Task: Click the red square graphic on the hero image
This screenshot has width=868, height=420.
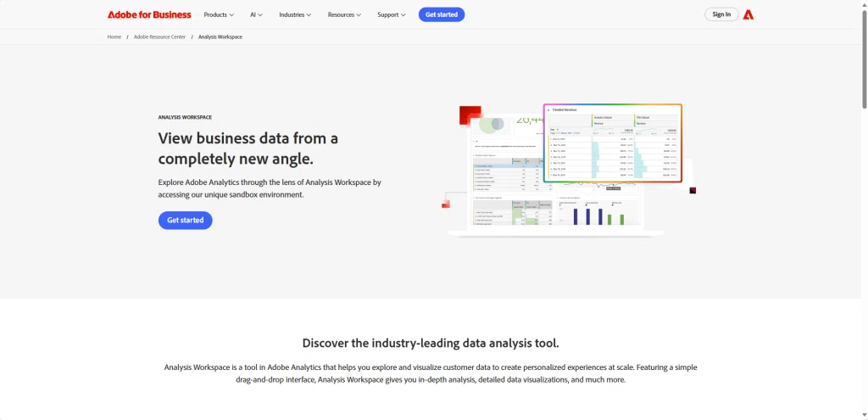Action: click(x=470, y=115)
